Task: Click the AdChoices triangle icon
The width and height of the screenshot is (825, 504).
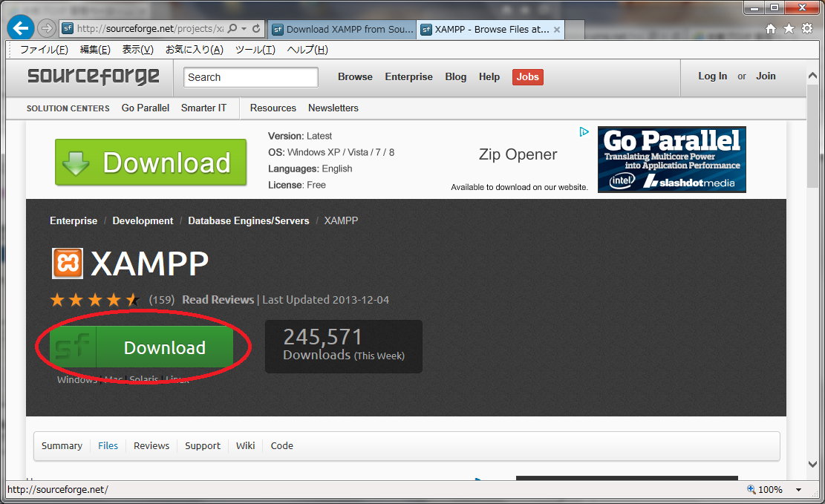Action: (x=584, y=131)
